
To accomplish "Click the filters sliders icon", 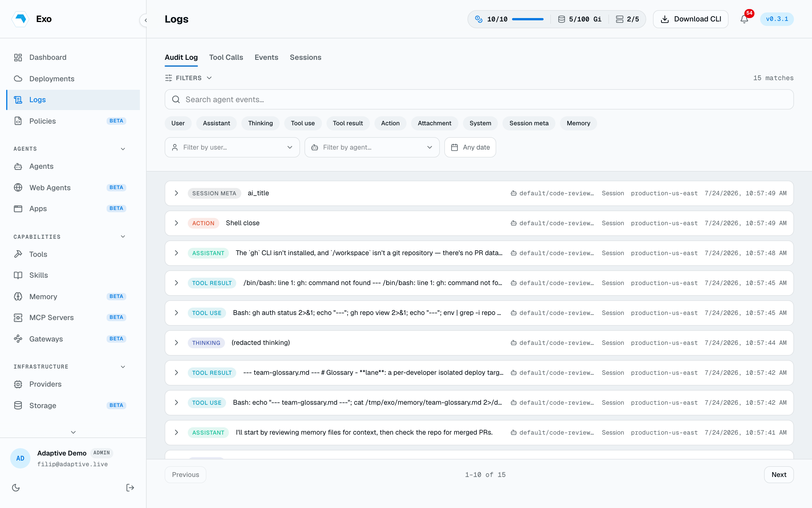I will 168,78.
